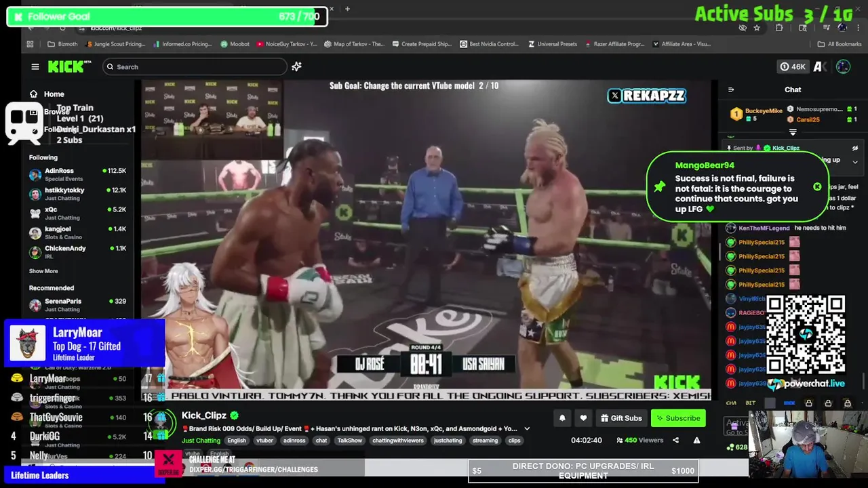Open Best Nvidia Control bookmark
This screenshot has height=488, width=868.
488,44
